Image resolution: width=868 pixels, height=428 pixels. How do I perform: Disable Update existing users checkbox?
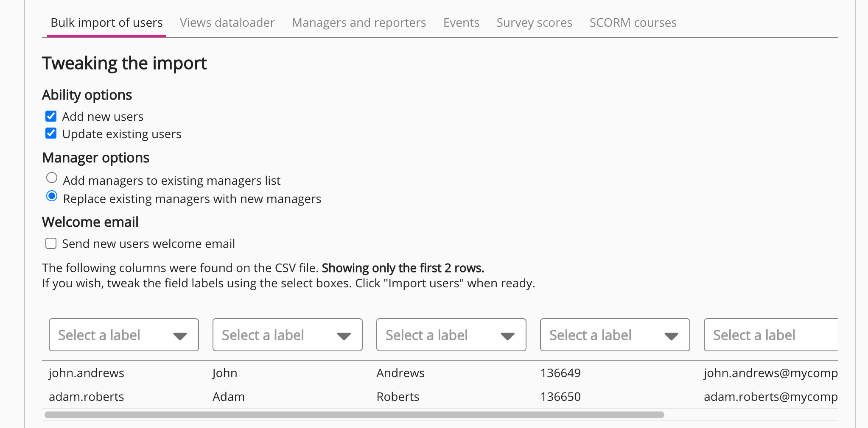click(51, 133)
